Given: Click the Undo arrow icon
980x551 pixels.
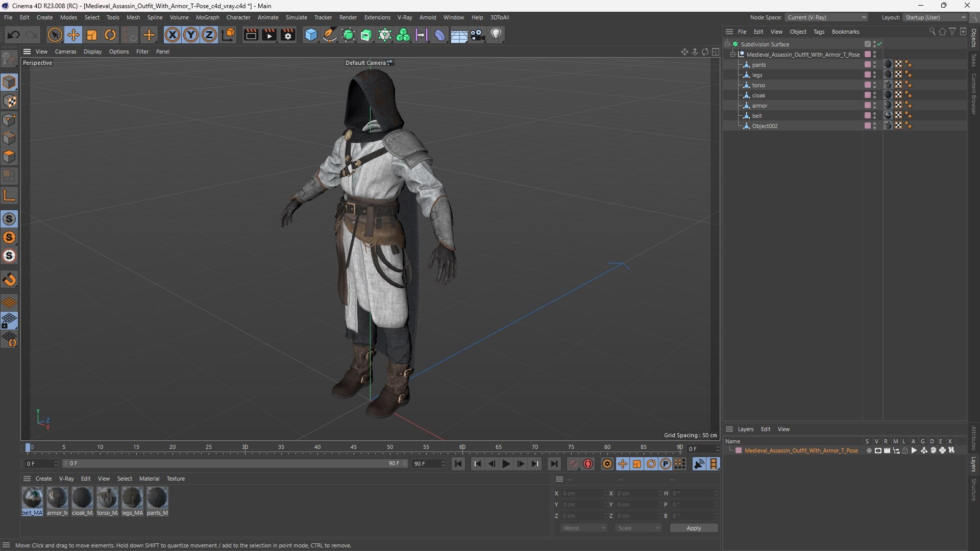Looking at the screenshot, I should coord(14,35).
